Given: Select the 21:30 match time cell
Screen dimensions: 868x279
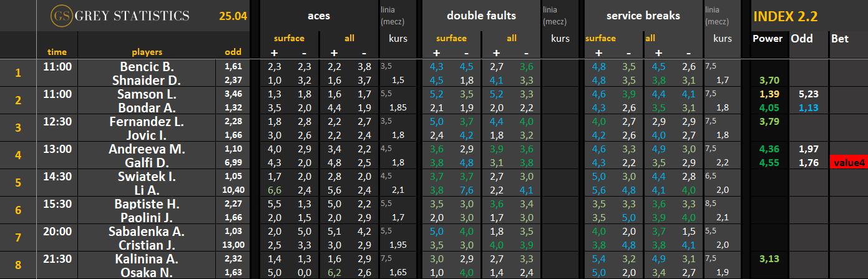Looking at the screenshot, I should click(57, 258).
